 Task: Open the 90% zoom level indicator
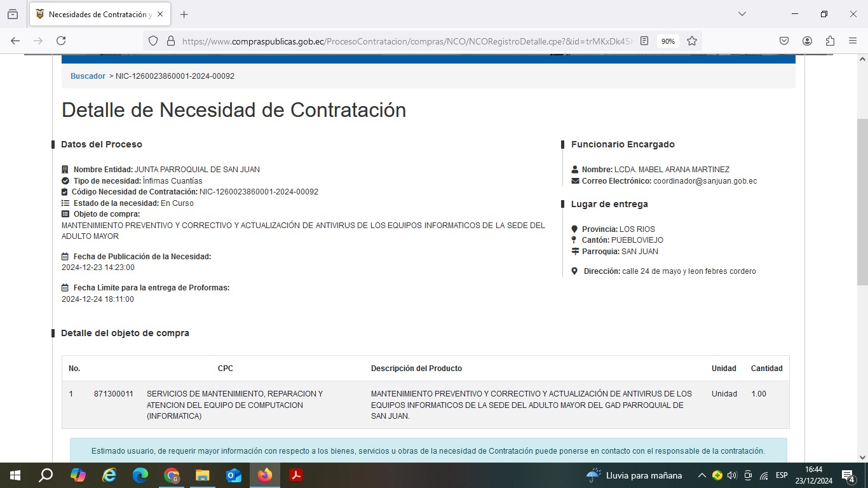pos(668,41)
